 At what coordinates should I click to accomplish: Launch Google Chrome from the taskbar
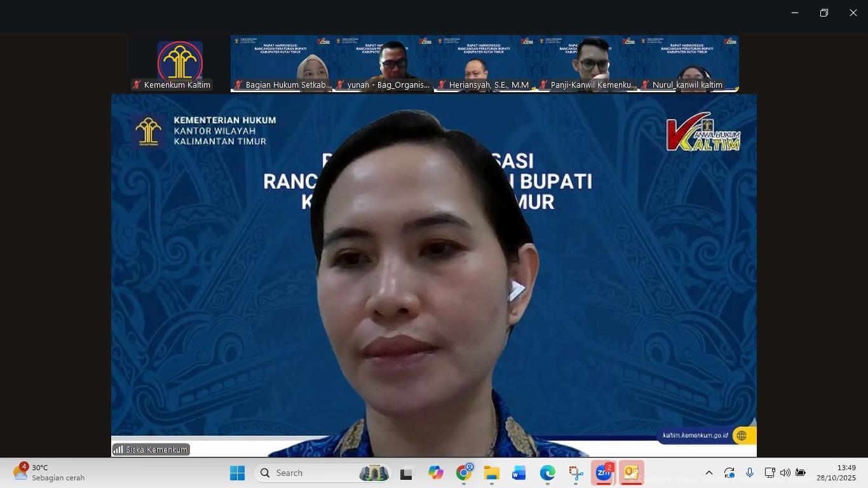(x=464, y=473)
